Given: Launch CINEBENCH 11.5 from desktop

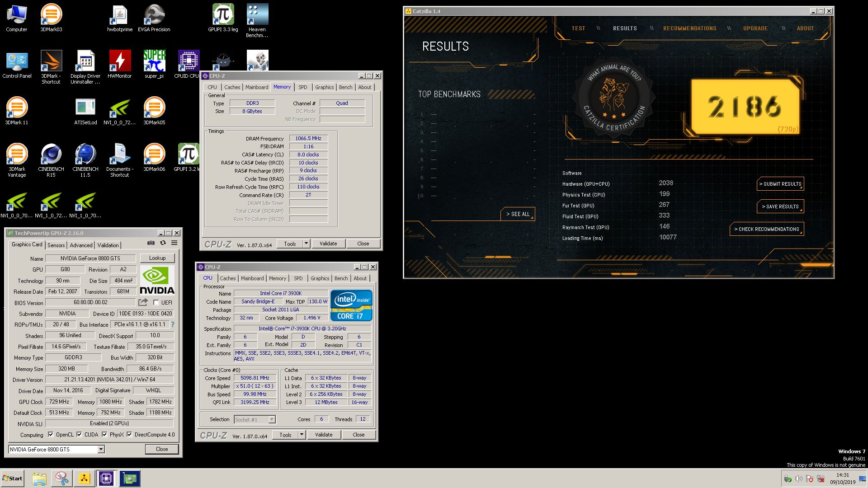Looking at the screenshot, I should tap(85, 160).
